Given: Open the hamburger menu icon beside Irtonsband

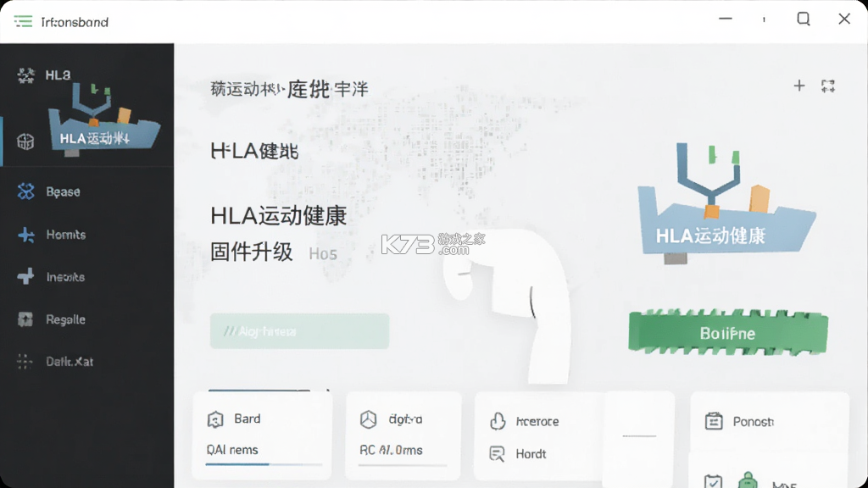Looking at the screenshot, I should click(x=23, y=21).
